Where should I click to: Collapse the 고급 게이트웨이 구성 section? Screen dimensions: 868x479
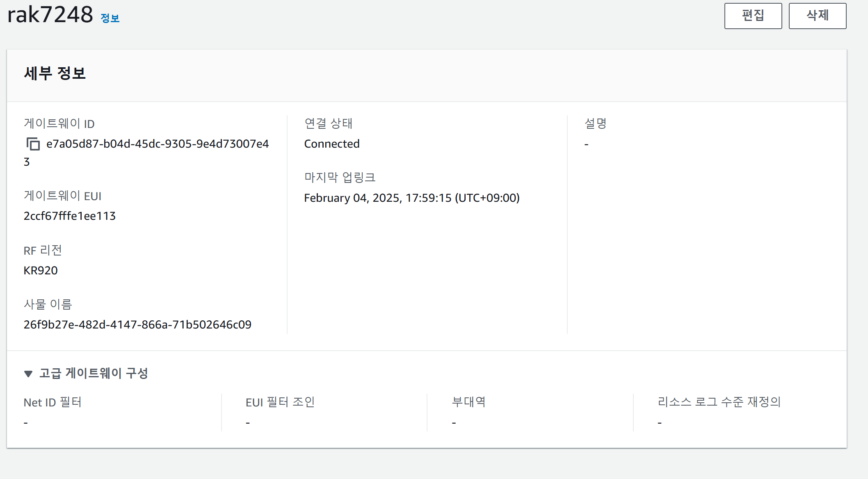[x=86, y=373]
